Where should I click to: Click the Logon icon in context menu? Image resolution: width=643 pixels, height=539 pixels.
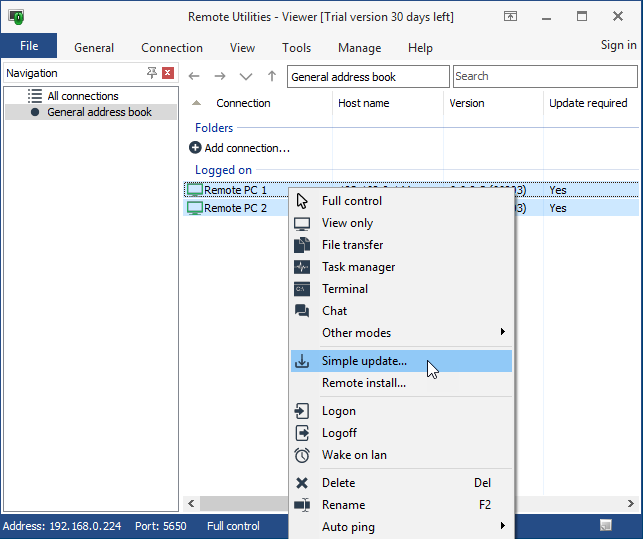pyautogui.click(x=302, y=411)
